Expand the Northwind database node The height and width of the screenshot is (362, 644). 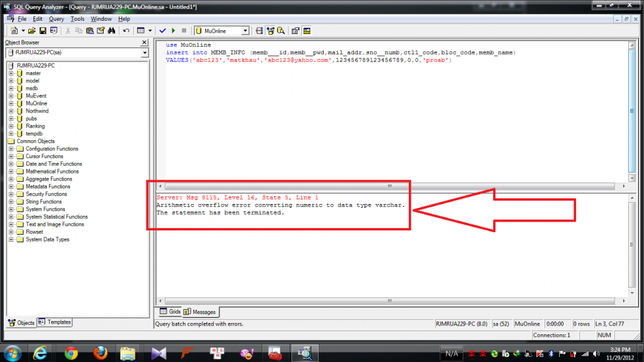point(11,111)
